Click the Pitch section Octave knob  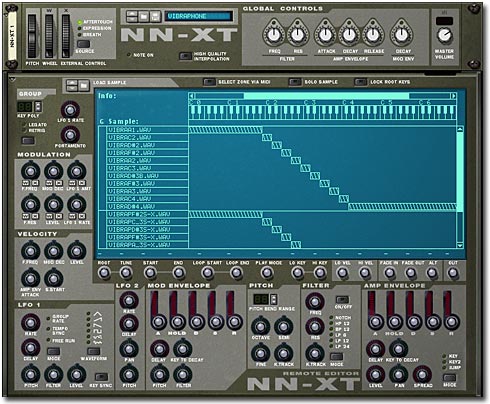(x=260, y=326)
